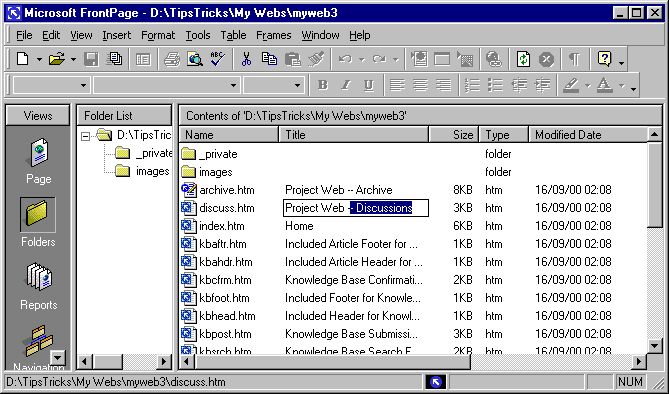Click the Stop circle icon
Screen dimensions: 669x394
[x=546, y=59]
